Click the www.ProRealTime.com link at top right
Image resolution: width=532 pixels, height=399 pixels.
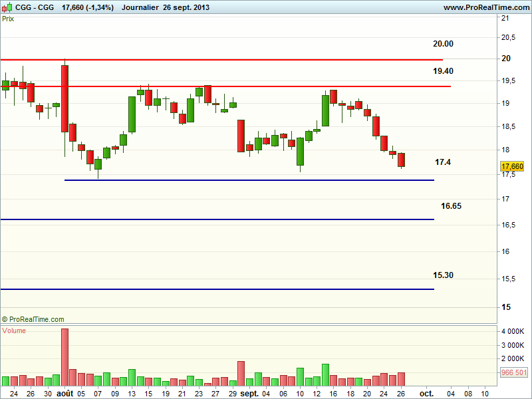(485, 7)
